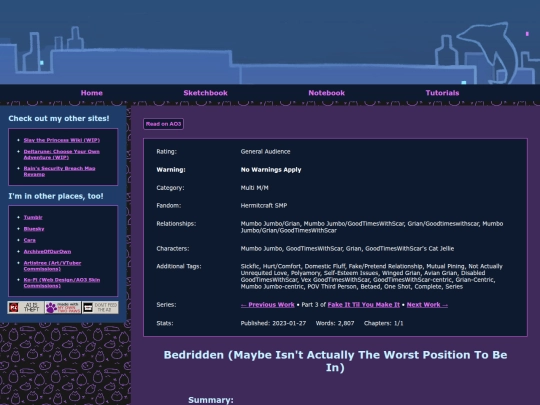Click the 'Summary:' heading
Viewport: 540px width, 405px height.
click(211, 400)
